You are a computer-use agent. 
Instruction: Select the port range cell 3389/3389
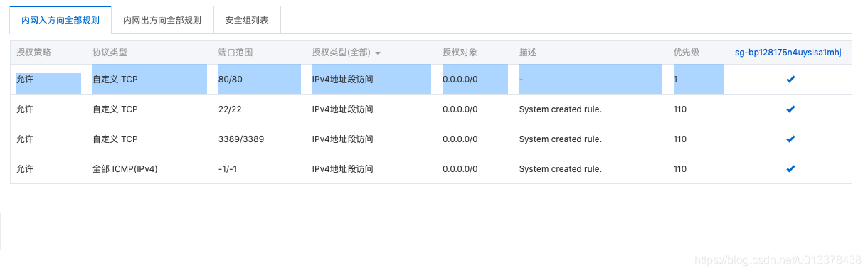pos(241,139)
